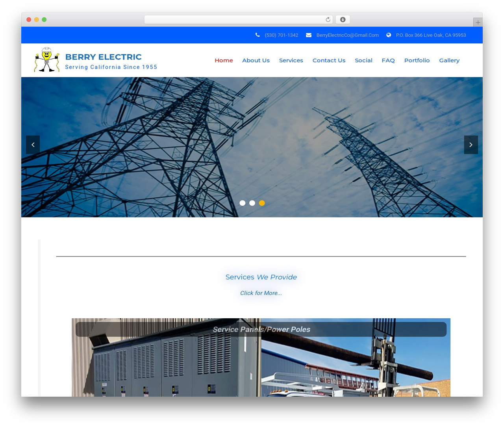Go to previous slide with left arrow
Screen dimensions: 504x427
pyautogui.click(x=33, y=145)
